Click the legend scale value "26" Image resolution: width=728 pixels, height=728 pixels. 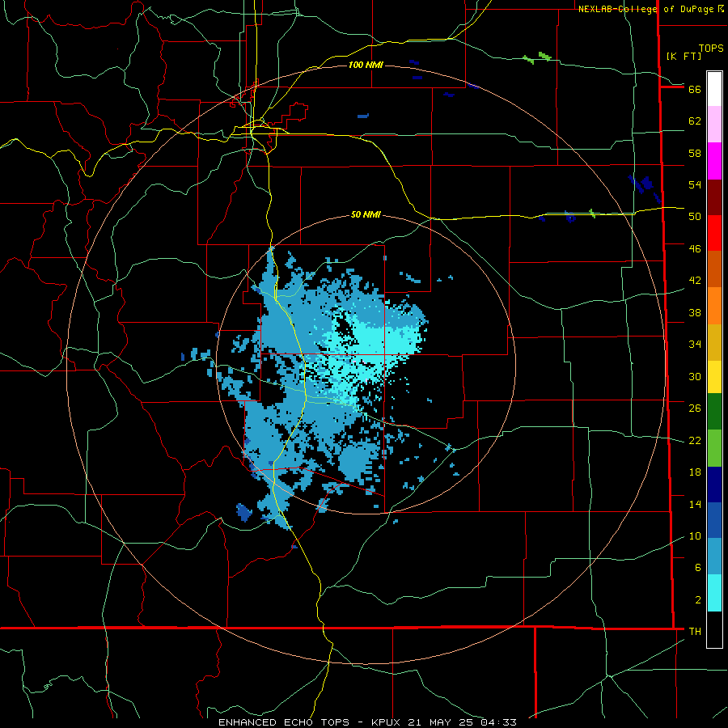click(695, 408)
